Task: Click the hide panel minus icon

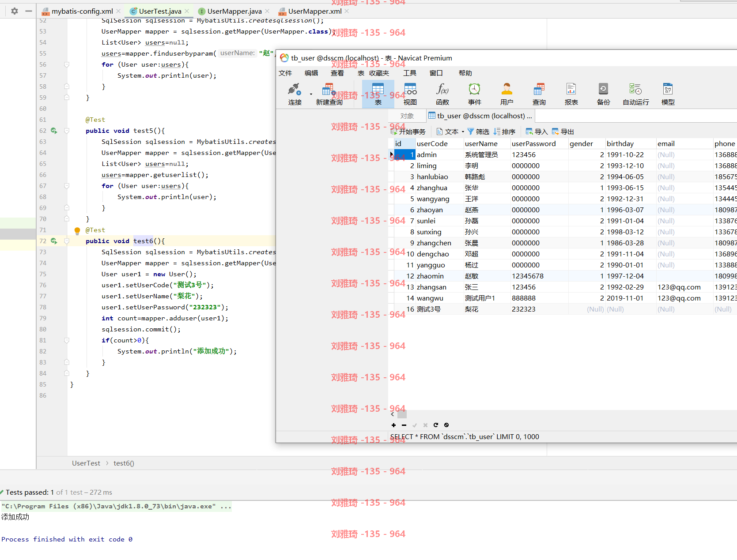Action: (29, 11)
